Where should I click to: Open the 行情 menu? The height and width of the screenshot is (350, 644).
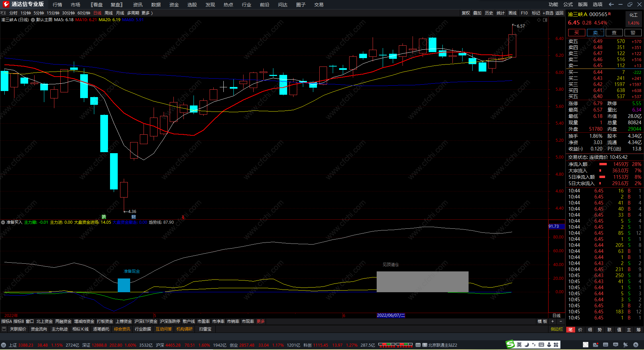click(x=57, y=4)
